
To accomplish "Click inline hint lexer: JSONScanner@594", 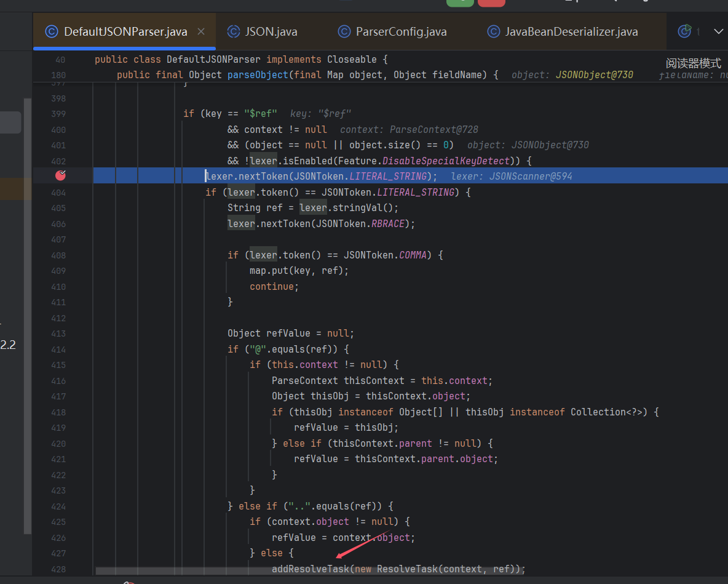I will click(512, 176).
